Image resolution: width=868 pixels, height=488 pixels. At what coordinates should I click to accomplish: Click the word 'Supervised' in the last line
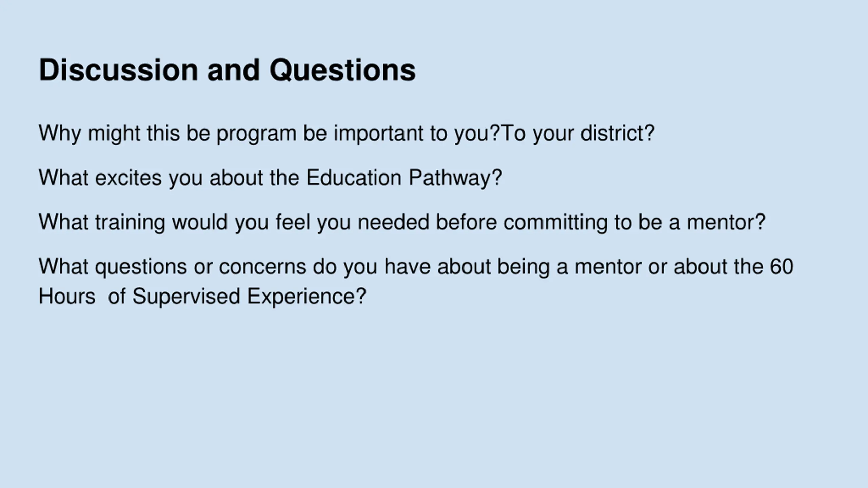[x=186, y=296]
